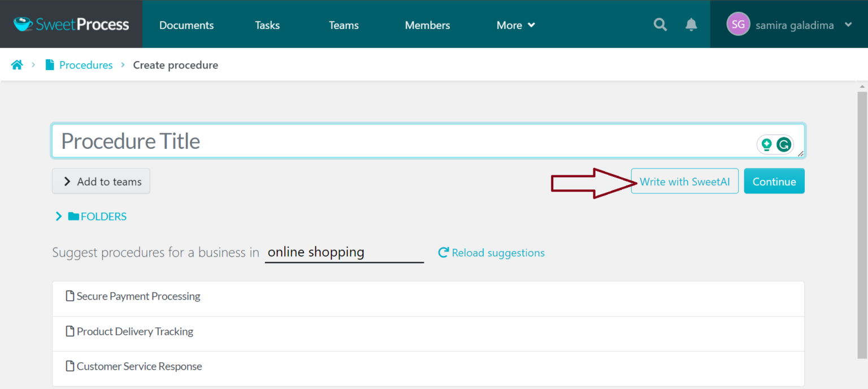Click the Continue button
The width and height of the screenshot is (868, 389).
(774, 181)
